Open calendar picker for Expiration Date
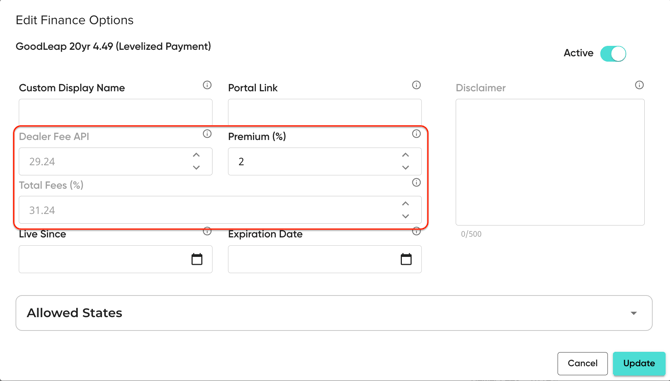The height and width of the screenshot is (381, 670). tap(406, 259)
